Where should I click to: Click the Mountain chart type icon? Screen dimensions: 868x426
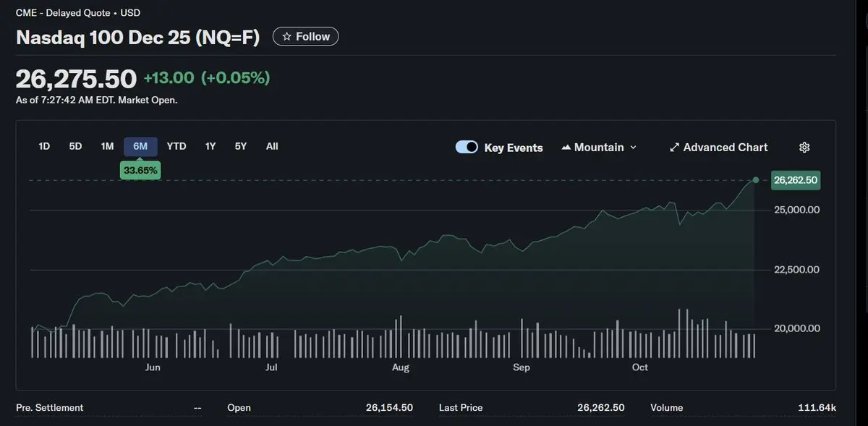566,148
